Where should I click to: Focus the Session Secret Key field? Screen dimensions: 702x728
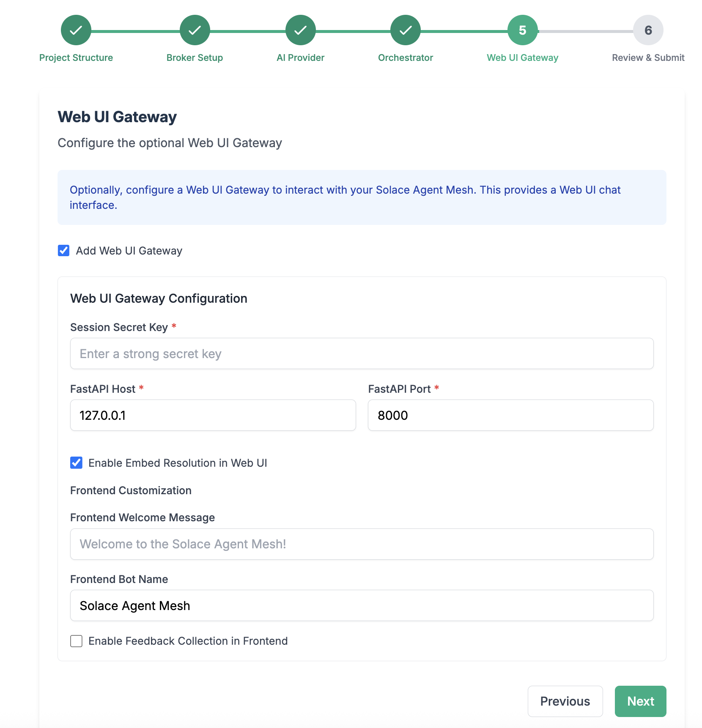(362, 353)
